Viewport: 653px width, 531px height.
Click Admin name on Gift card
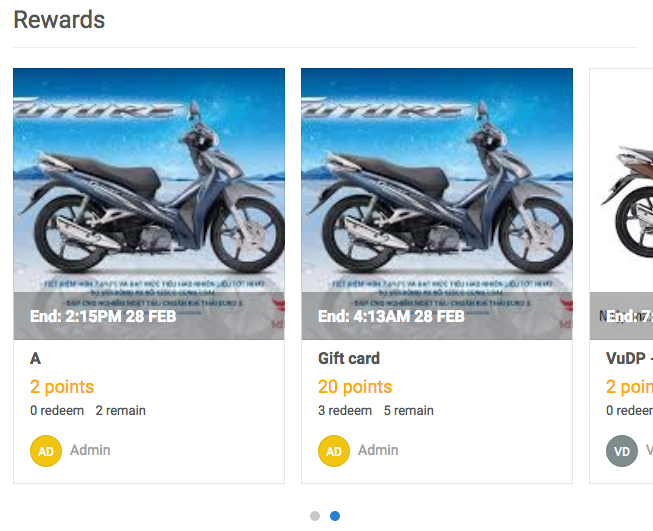coord(378,451)
